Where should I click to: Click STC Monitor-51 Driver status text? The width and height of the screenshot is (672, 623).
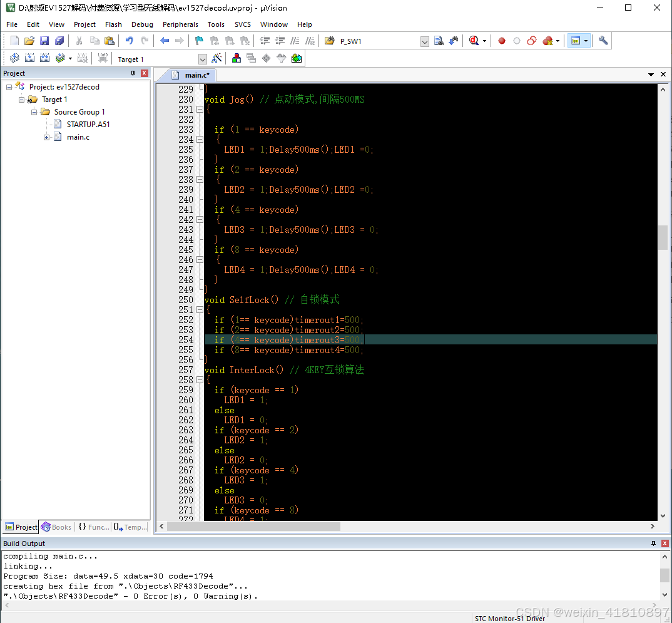click(x=509, y=618)
